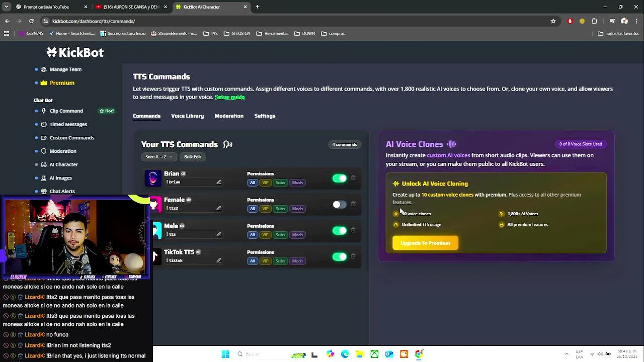Play Female voice preview speaker icon
This screenshot has height=362, width=644.
(x=189, y=200)
